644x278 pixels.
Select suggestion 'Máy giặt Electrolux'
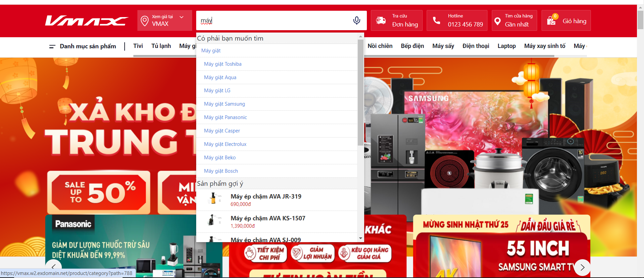pyautogui.click(x=225, y=144)
